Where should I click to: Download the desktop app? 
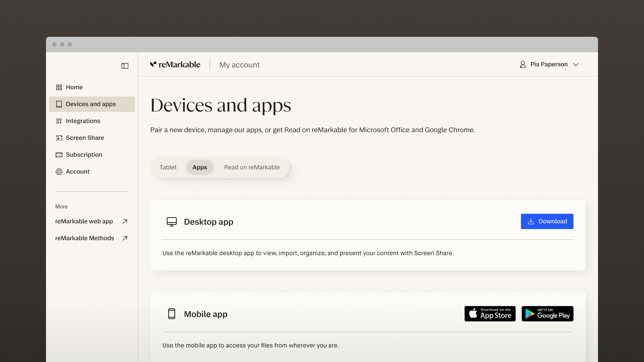(x=547, y=221)
